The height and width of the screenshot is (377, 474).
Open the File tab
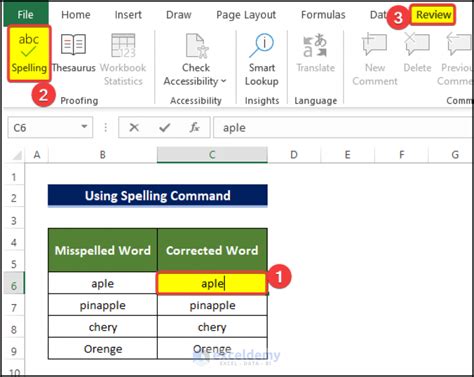25,15
